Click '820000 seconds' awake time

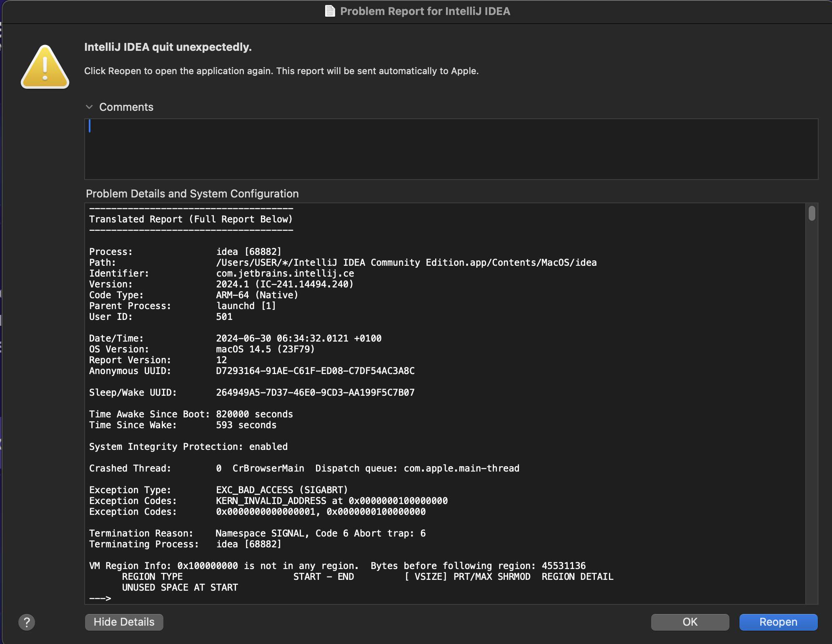[x=254, y=414]
